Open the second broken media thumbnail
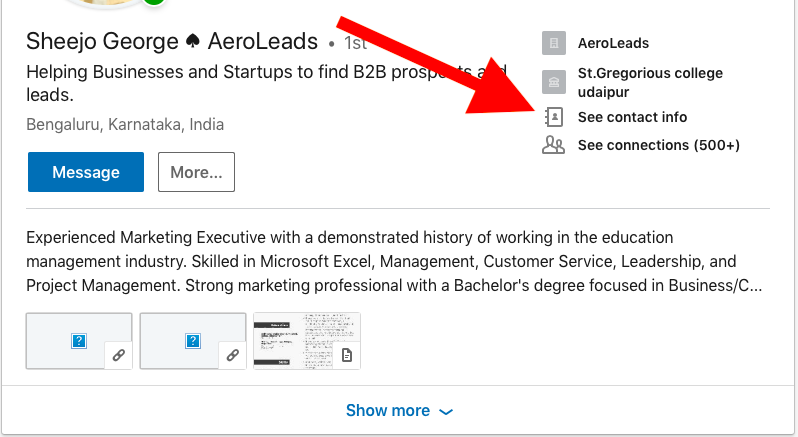The width and height of the screenshot is (798, 437). (193, 341)
